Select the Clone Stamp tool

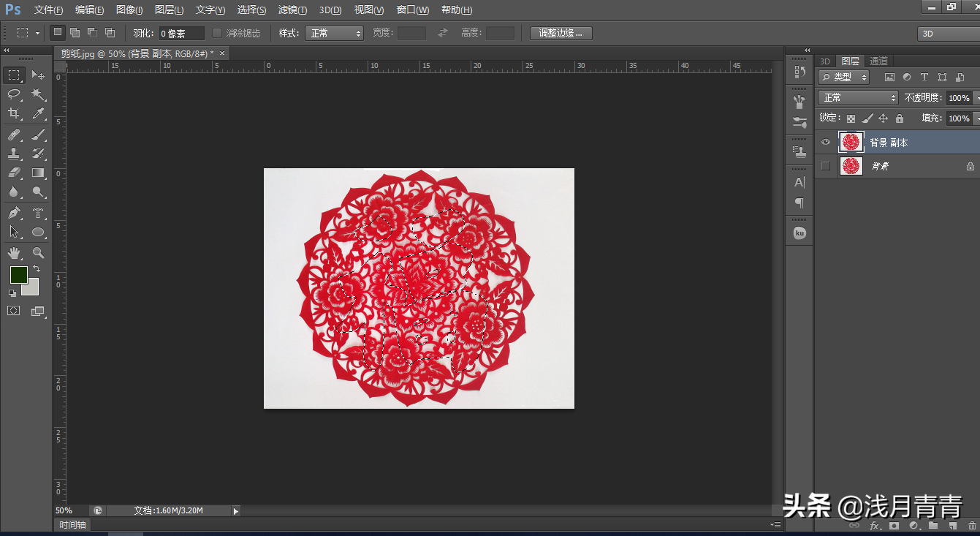(14, 154)
